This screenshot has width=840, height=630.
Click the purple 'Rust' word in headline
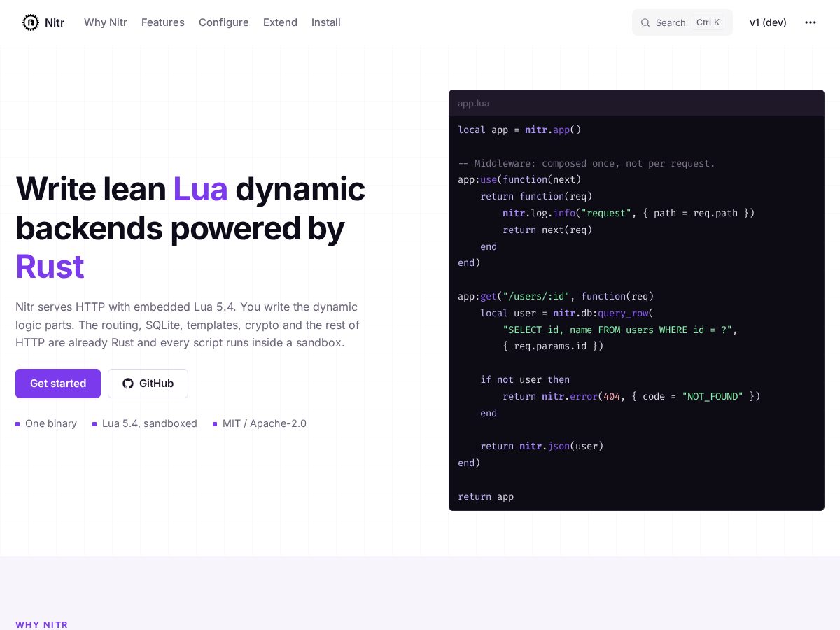click(x=50, y=267)
